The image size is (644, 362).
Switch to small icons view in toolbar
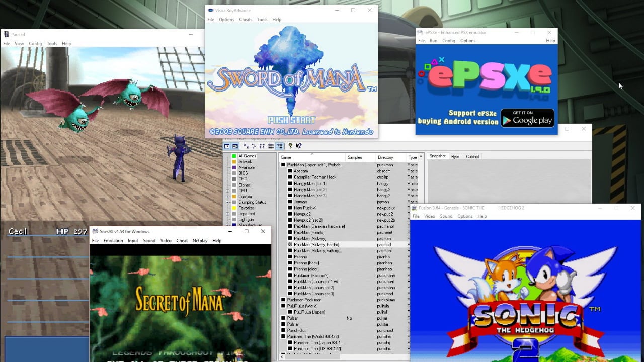255,146
